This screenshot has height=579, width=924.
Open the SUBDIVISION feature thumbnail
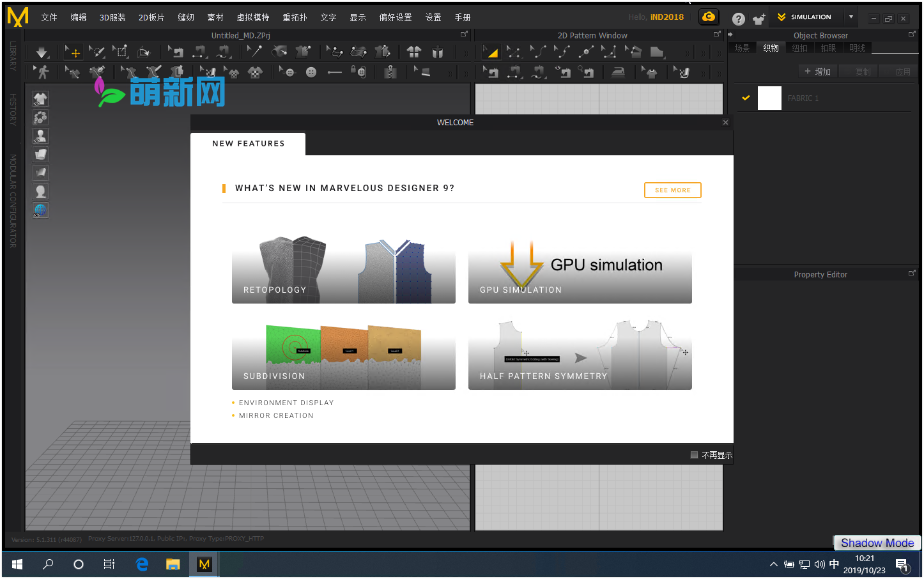coord(343,357)
